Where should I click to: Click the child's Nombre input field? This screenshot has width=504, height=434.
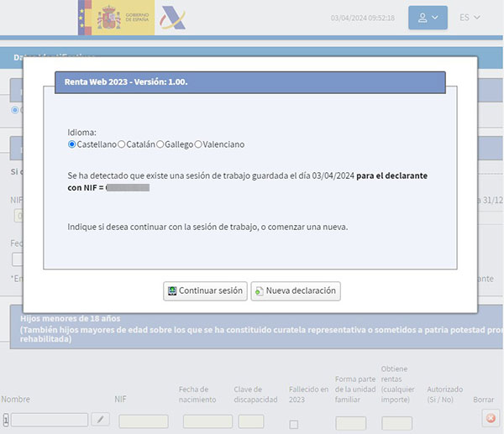coord(50,421)
